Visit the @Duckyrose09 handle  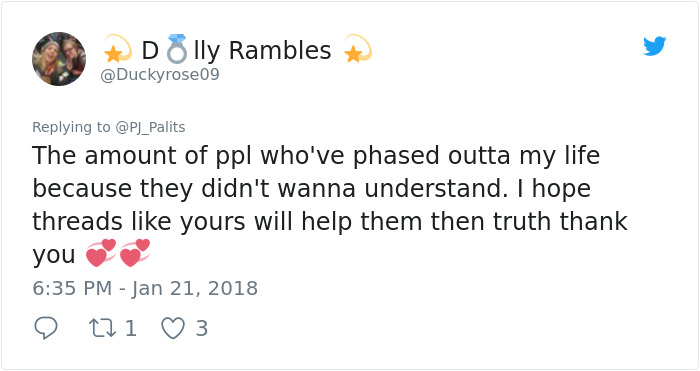click(160, 75)
